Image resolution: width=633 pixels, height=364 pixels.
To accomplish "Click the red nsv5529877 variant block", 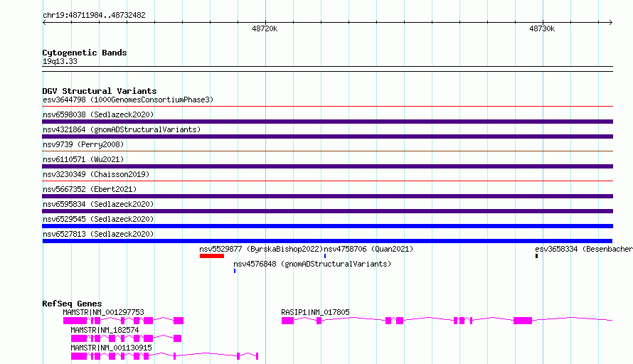I will (x=211, y=256).
